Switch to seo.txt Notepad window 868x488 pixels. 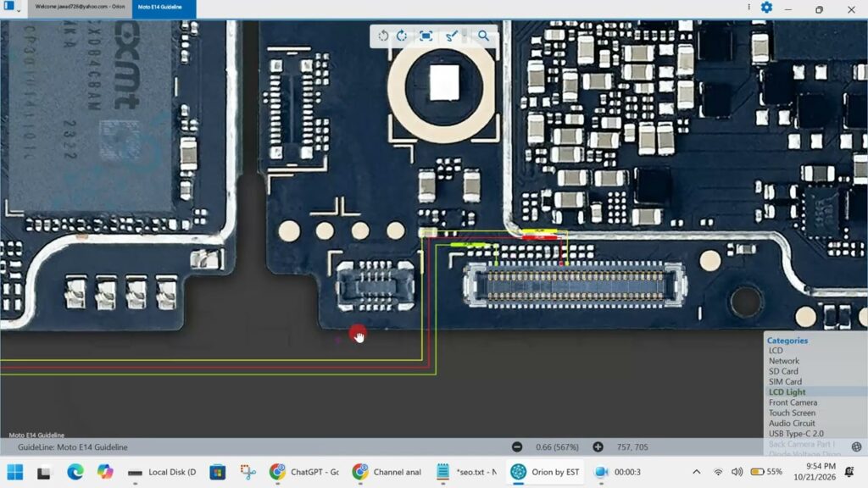[x=467, y=472]
